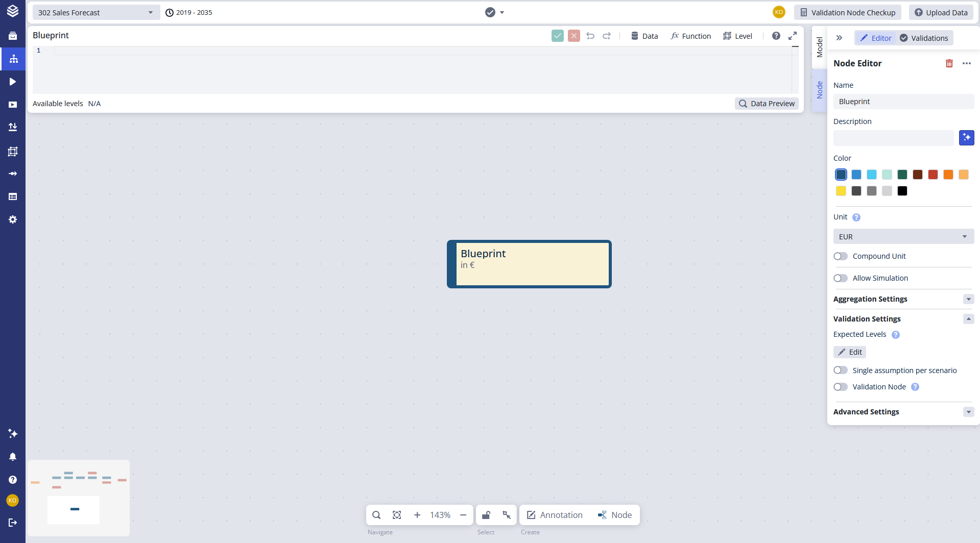Collapse the right panel with double chevron
This screenshot has width=980, height=543.
[x=839, y=38]
